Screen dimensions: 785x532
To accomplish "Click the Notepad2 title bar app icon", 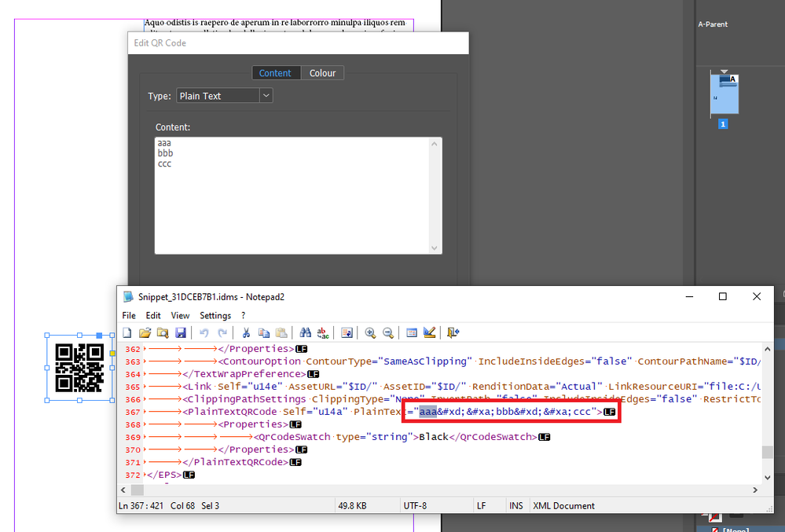I will pyautogui.click(x=128, y=297).
